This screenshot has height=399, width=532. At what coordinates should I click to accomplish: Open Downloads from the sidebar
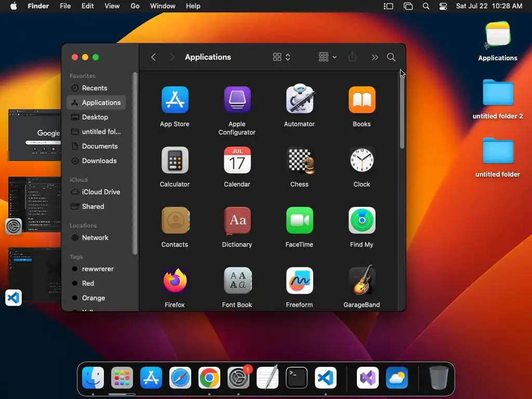[x=96, y=161]
